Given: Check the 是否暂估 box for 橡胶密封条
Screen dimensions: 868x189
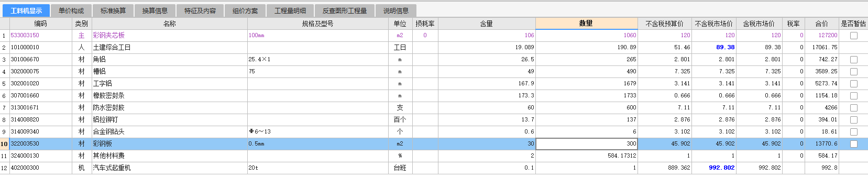Looking at the screenshot, I should [854, 96].
